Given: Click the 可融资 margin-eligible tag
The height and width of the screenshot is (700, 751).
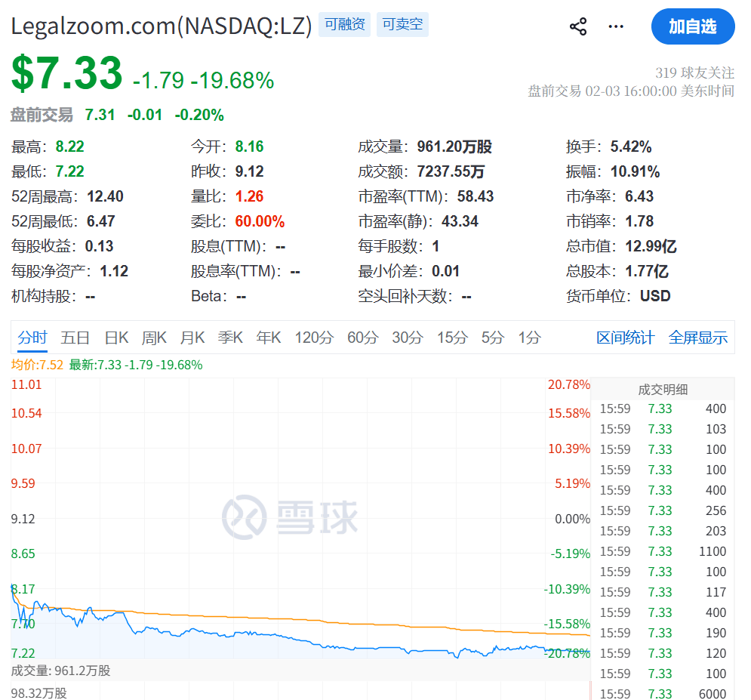Looking at the screenshot, I should click(x=344, y=24).
